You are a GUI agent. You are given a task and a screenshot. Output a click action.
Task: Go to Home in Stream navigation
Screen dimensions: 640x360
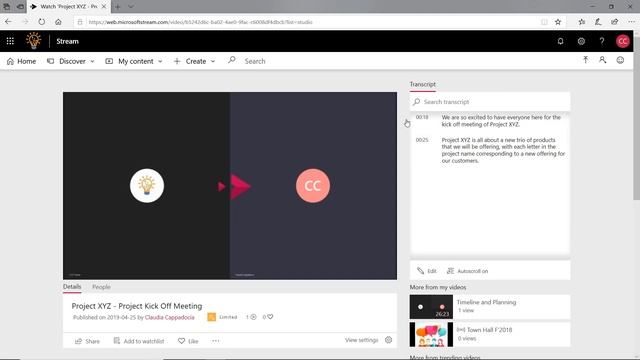(x=21, y=61)
